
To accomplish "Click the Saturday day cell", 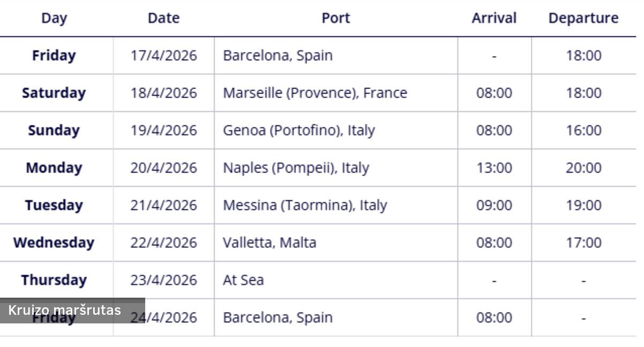I will (54, 93).
